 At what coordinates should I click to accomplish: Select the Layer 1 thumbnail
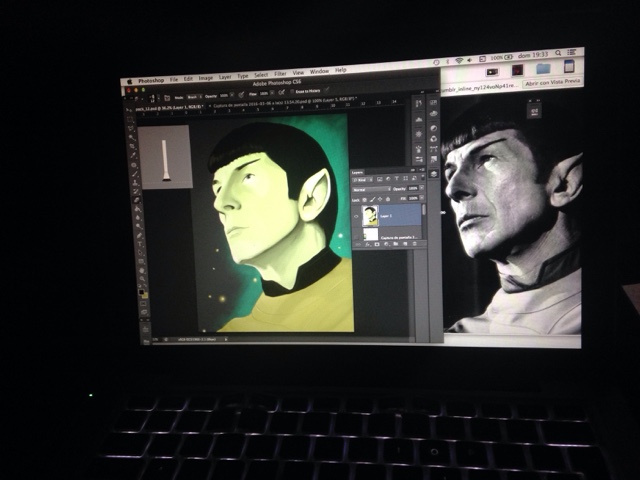point(370,216)
